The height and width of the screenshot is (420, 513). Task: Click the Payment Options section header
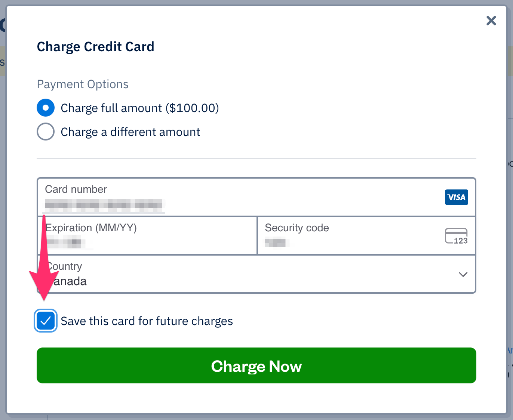coord(82,84)
